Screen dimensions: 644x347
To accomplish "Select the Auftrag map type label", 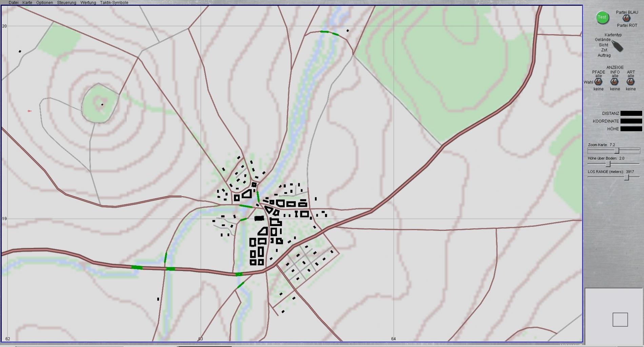I will click(x=604, y=55).
